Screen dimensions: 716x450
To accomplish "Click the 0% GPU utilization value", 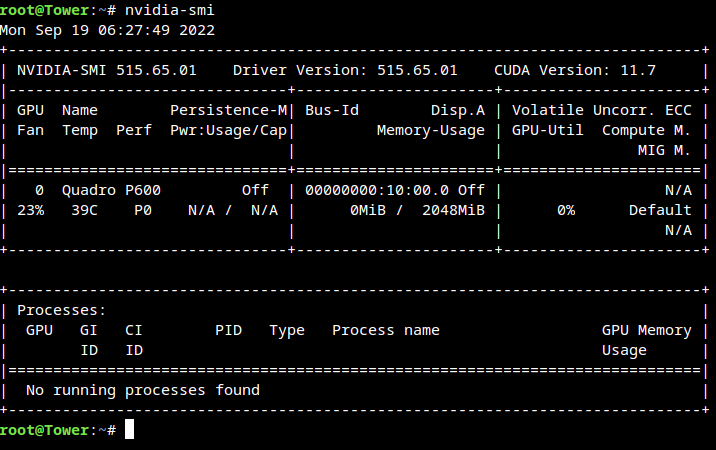I will (566, 210).
